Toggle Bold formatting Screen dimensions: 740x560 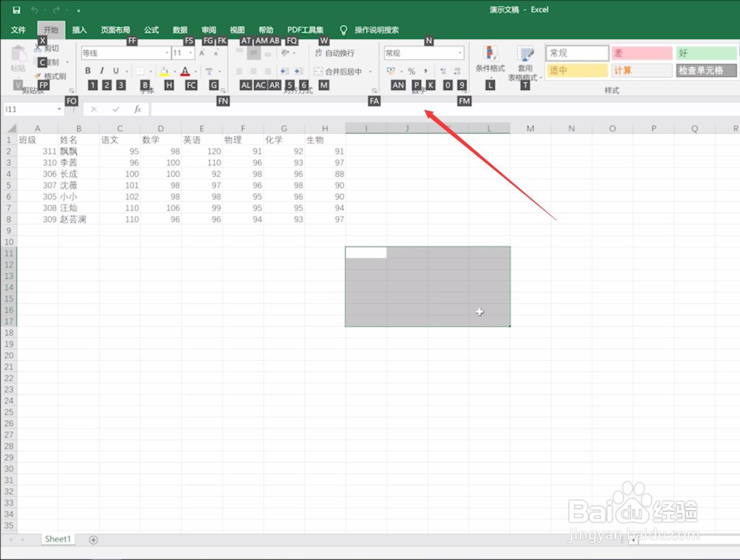(88, 71)
